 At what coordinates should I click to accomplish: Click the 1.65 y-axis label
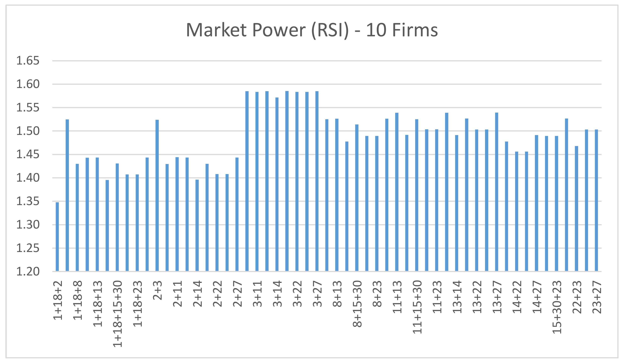28,61
